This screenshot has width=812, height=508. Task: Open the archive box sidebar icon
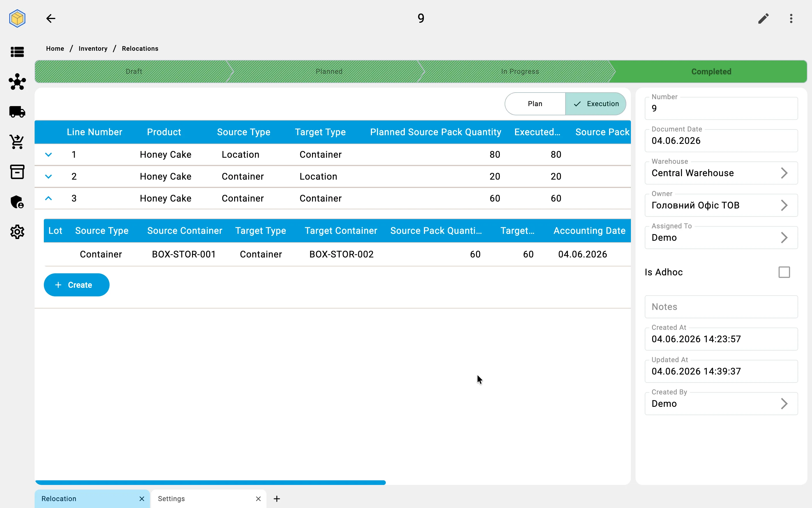[17, 172]
